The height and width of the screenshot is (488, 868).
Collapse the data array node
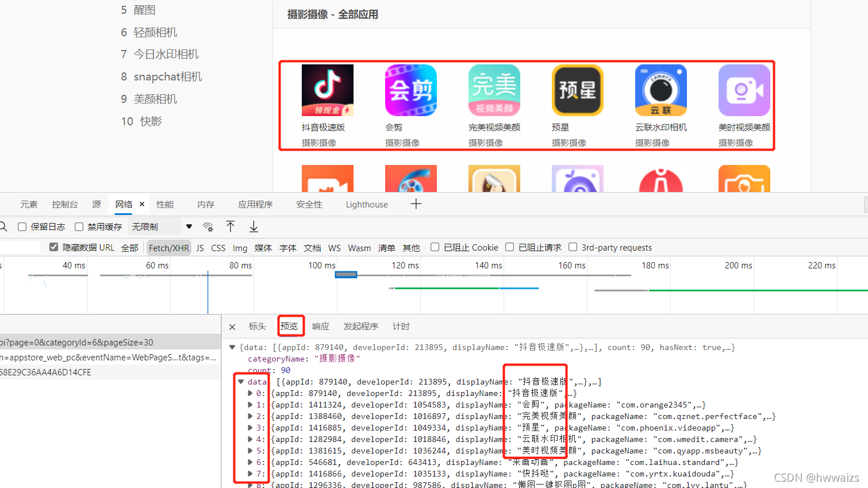[241, 382]
